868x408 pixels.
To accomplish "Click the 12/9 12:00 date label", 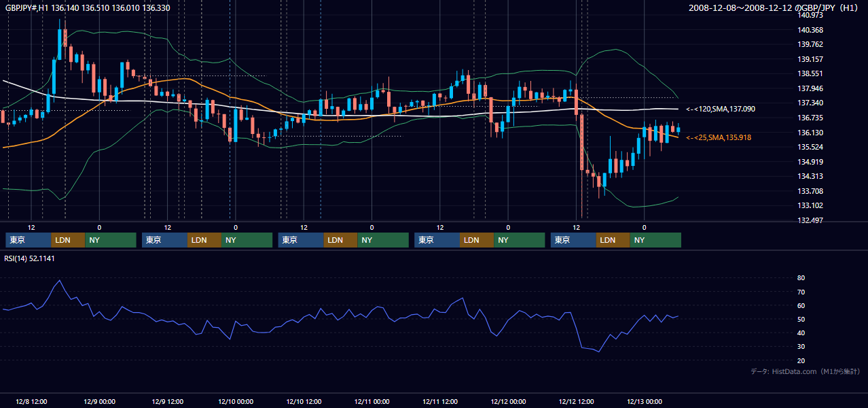I will (x=167, y=402).
